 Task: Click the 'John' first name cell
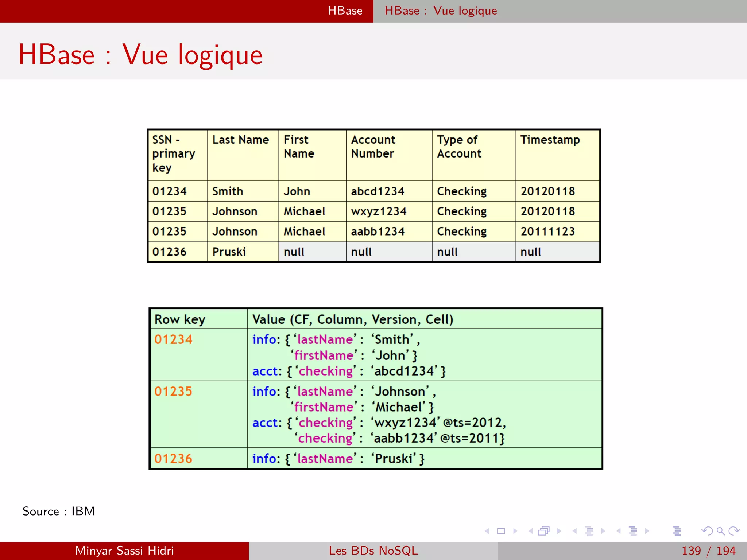point(313,191)
